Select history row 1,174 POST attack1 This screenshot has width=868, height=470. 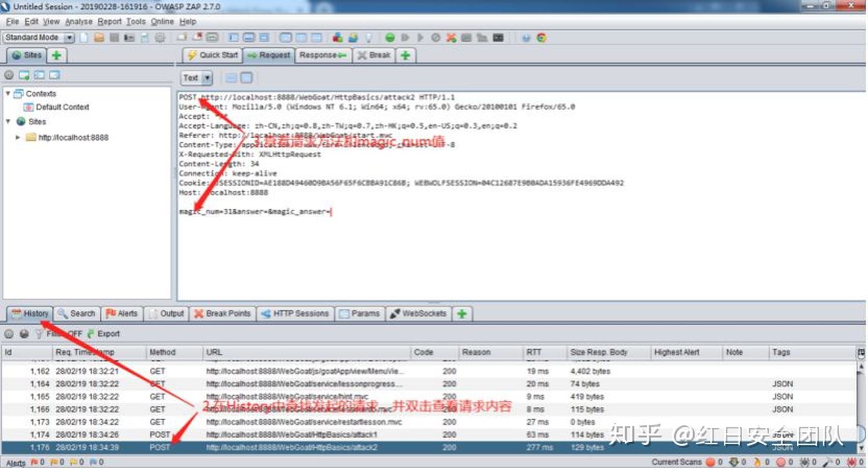point(428,435)
